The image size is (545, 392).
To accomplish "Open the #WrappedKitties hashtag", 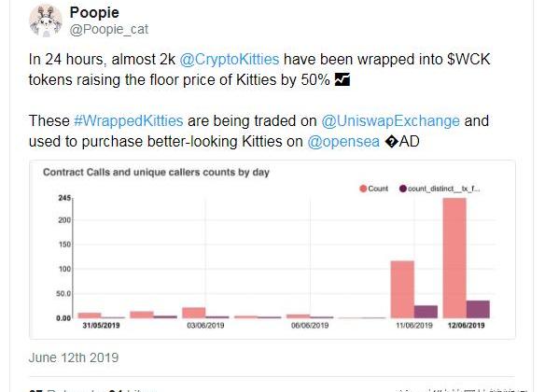I will click(x=129, y=121).
